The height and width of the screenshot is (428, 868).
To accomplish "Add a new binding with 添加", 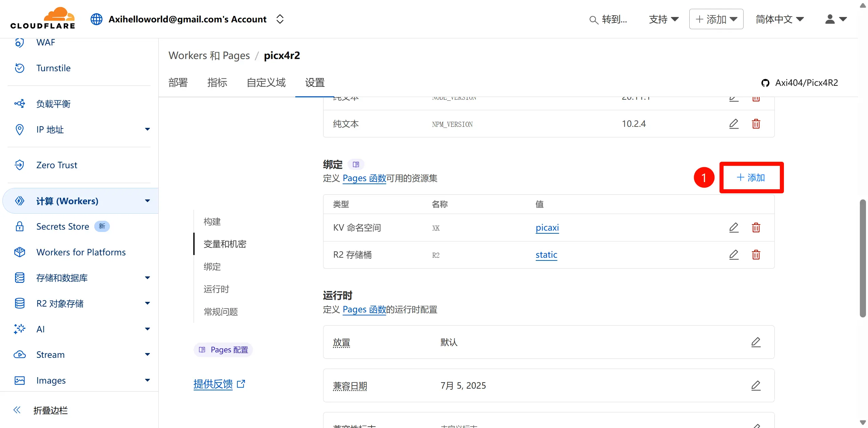I will [x=751, y=178].
